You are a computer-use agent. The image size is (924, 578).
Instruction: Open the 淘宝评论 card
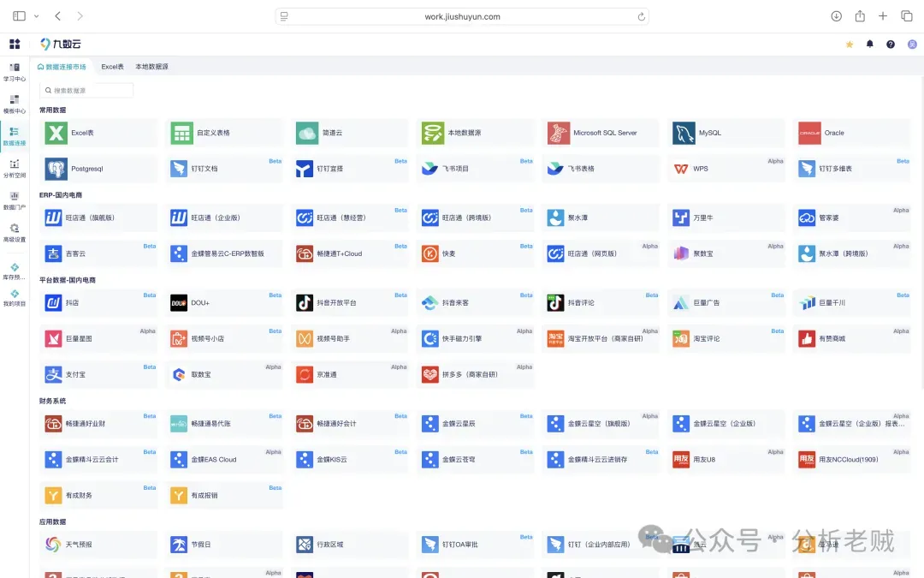tap(726, 338)
